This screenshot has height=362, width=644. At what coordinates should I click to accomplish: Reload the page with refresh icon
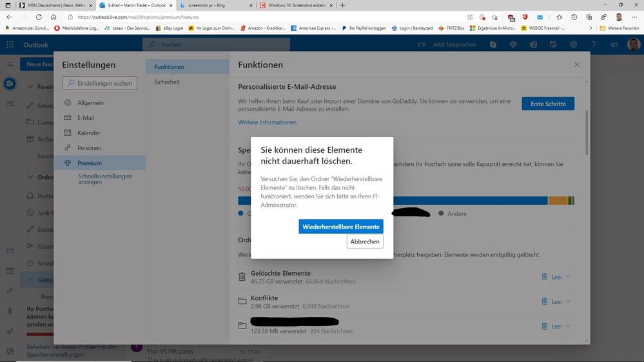pos(39,17)
